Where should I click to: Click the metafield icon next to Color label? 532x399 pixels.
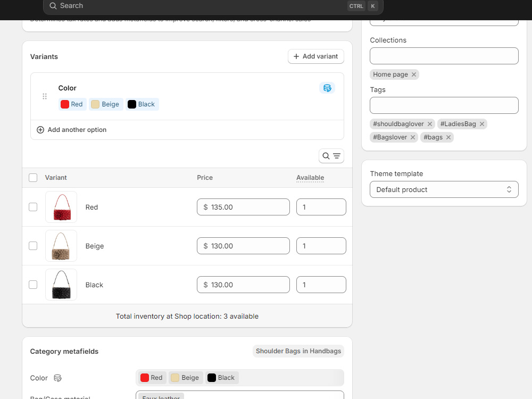click(57, 378)
